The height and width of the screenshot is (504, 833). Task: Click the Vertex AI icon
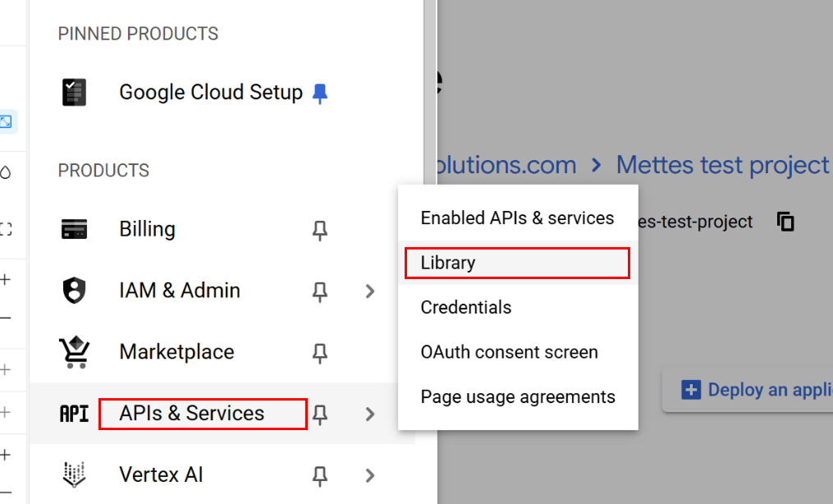(74, 474)
